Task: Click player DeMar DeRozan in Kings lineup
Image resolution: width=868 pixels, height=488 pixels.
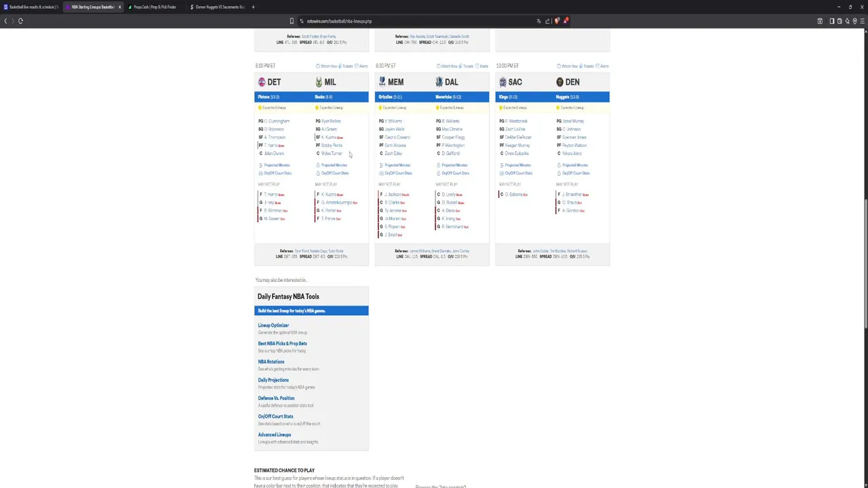Action: [518, 137]
